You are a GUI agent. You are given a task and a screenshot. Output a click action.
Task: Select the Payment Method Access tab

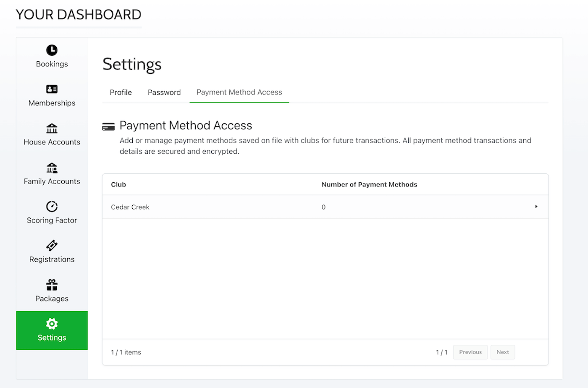[239, 92]
